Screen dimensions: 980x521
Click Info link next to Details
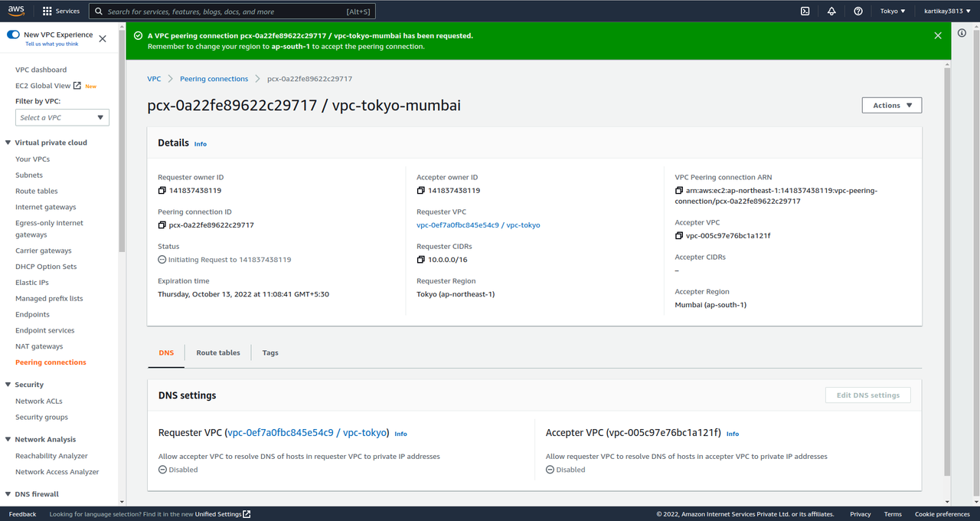pyautogui.click(x=200, y=144)
